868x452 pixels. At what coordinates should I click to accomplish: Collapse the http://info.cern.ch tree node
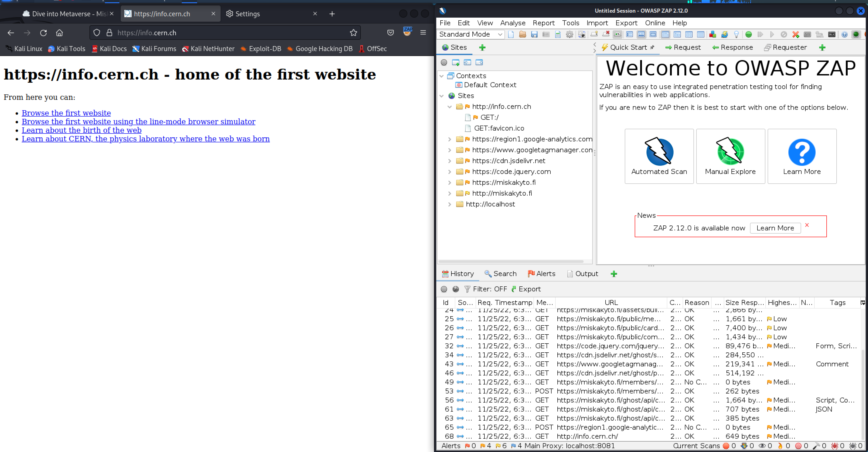[x=450, y=107]
